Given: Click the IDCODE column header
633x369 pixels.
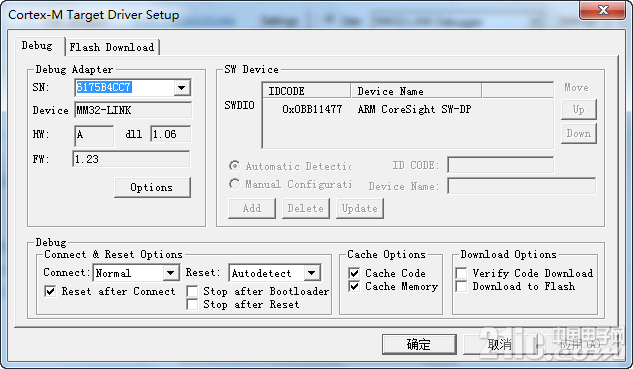Looking at the screenshot, I should pyautogui.click(x=306, y=91).
